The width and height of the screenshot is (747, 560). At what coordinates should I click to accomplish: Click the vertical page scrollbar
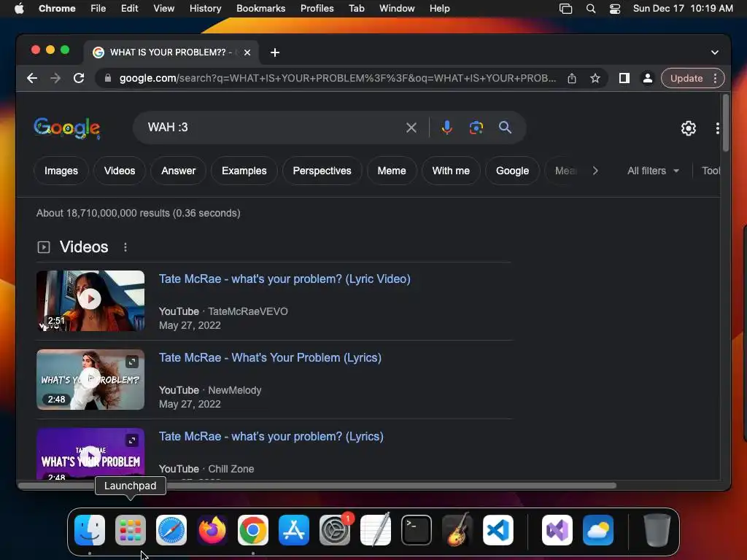pyautogui.click(x=725, y=123)
